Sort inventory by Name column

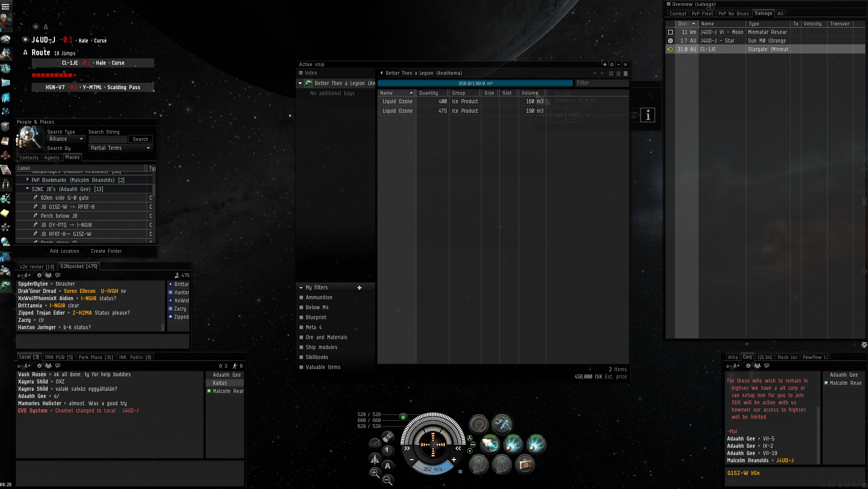(397, 93)
